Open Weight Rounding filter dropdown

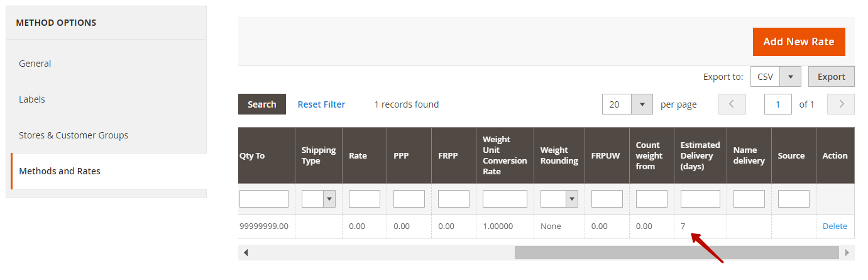pos(559,199)
